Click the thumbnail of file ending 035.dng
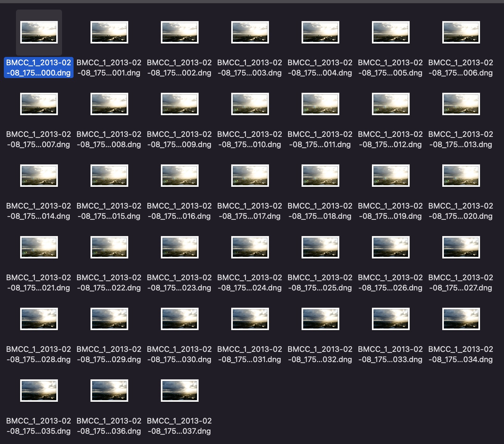504x444 pixels. 39,391
